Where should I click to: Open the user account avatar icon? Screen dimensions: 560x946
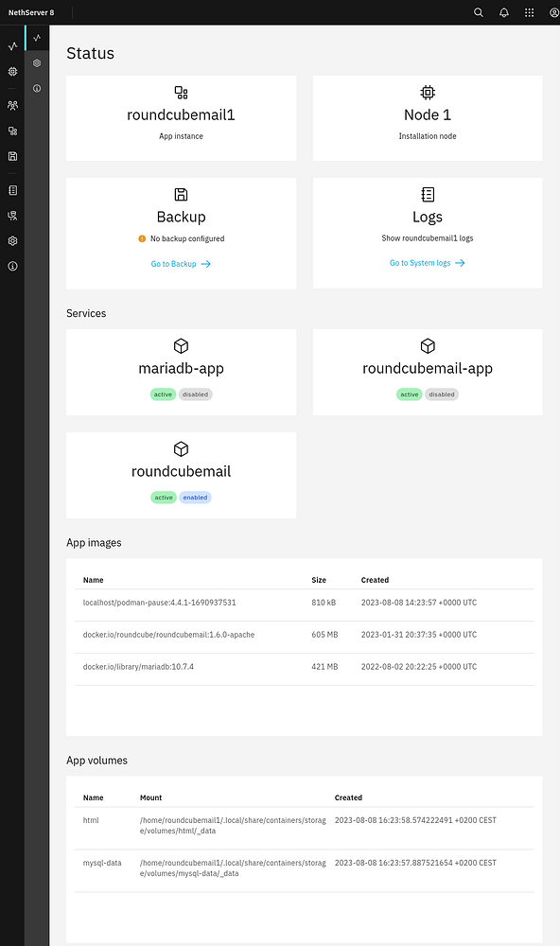554,12
